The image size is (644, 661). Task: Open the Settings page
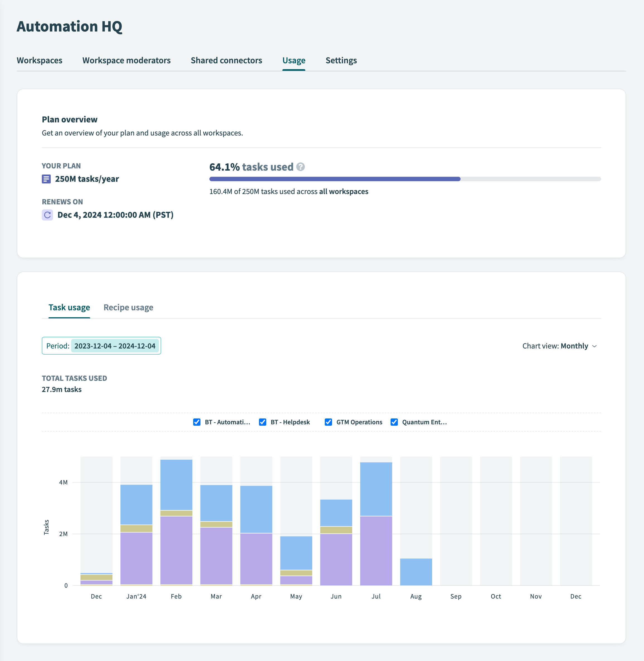341,60
